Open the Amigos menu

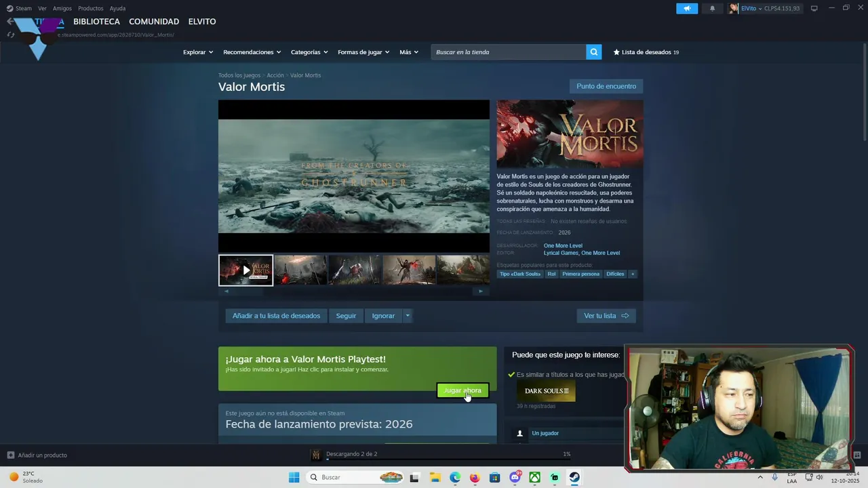pyautogui.click(x=62, y=8)
